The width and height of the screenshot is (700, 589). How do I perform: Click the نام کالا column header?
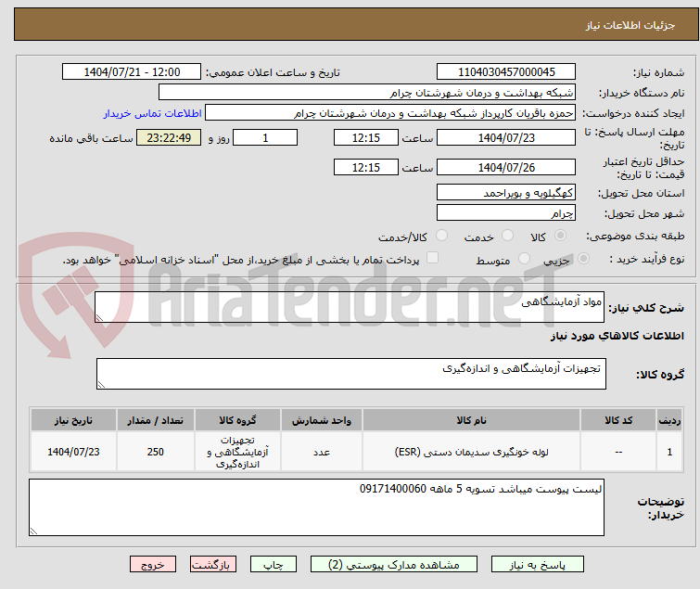(471, 420)
